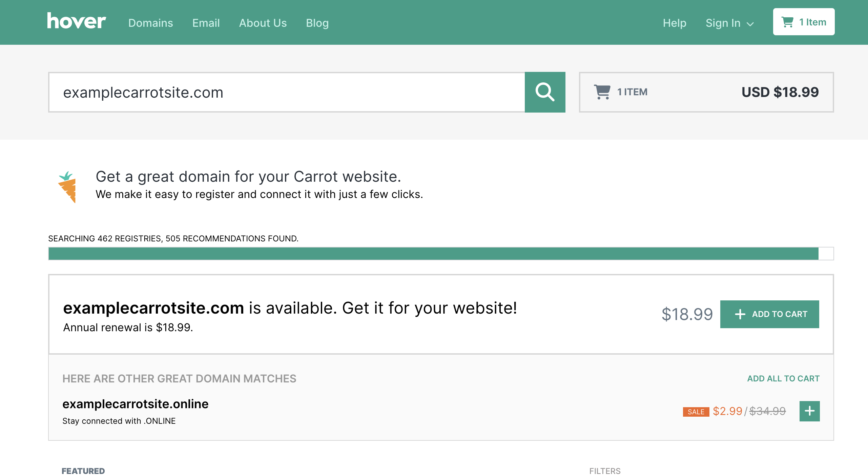This screenshot has height=476, width=868.
Task: Add examplecarrotsite.online with plus icon
Action: click(x=809, y=411)
